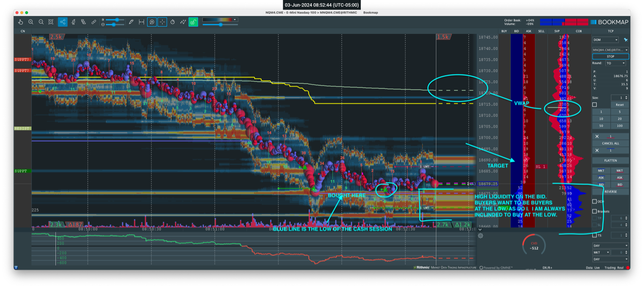Click the blue pin icon next to DOM
This screenshot has width=644, height=289.
pyautogui.click(x=626, y=40)
